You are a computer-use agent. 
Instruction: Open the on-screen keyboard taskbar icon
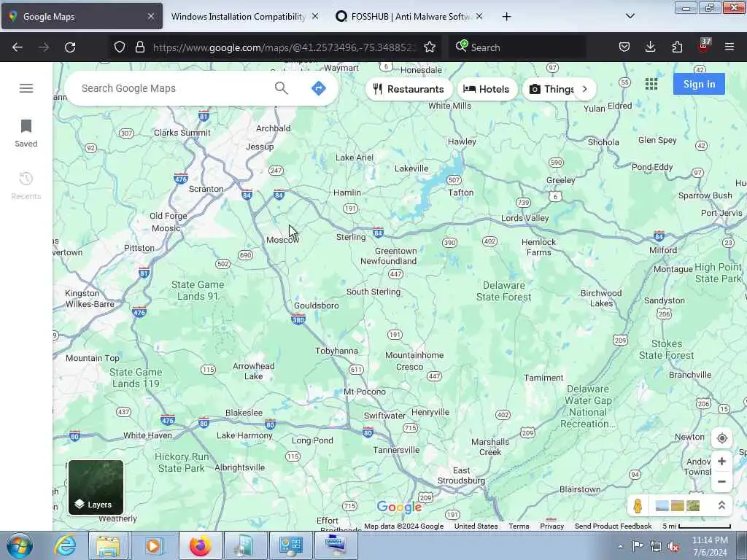(336, 545)
